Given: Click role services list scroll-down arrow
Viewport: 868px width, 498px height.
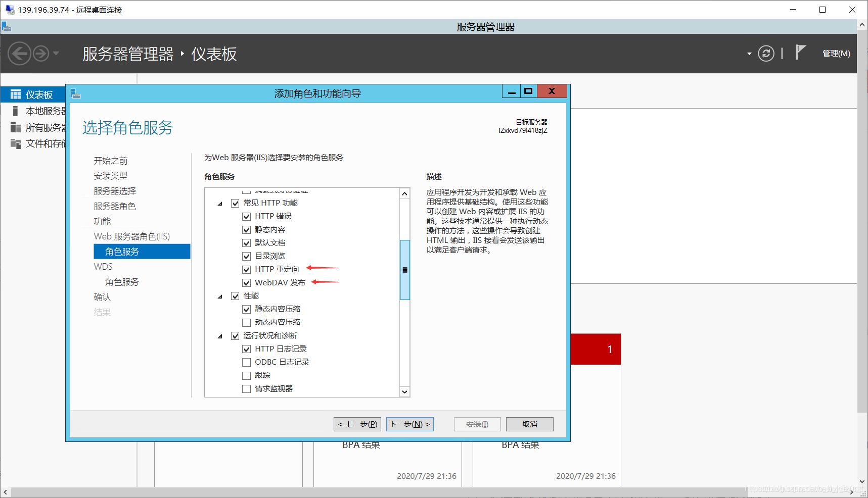Looking at the screenshot, I should point(404,391).
